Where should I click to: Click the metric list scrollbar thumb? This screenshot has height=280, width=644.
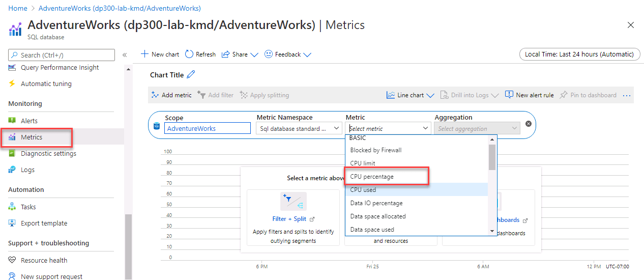[x=492, y=157]
